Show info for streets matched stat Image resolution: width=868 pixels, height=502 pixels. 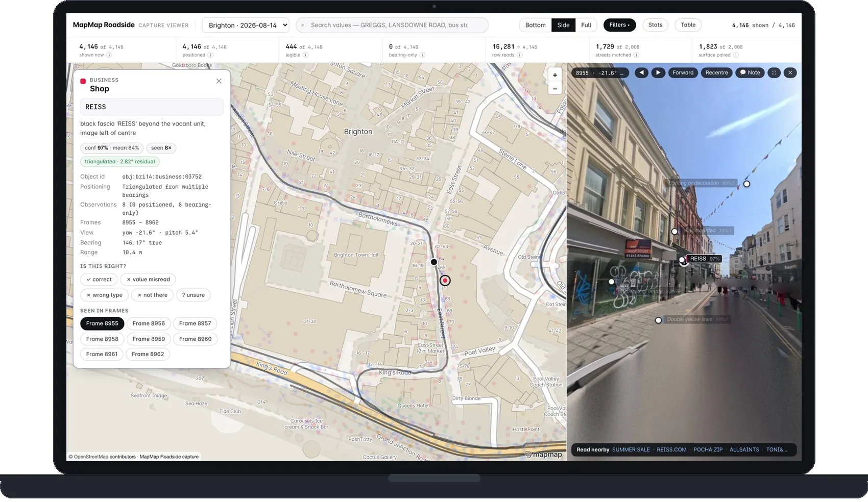(636, 55)
